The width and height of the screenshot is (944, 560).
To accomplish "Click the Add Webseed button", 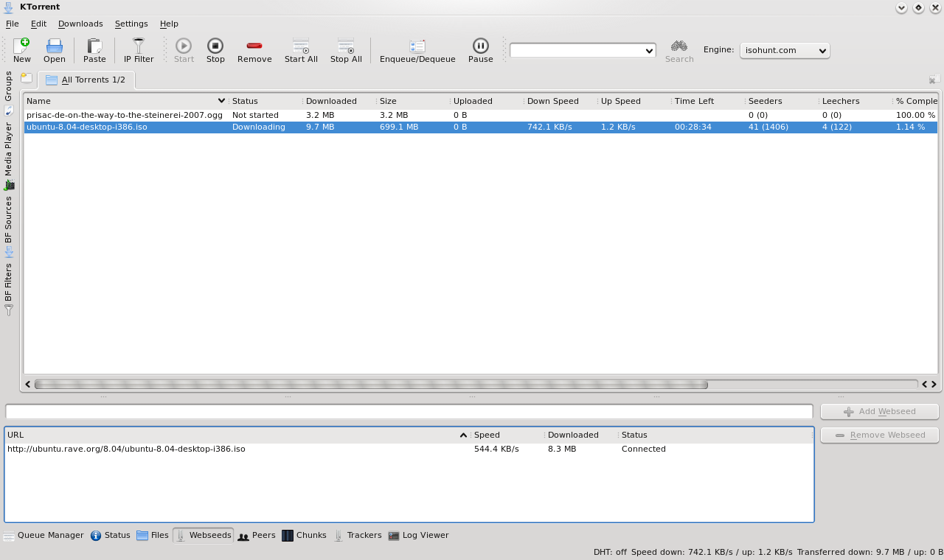I will [x=879, y=412].
